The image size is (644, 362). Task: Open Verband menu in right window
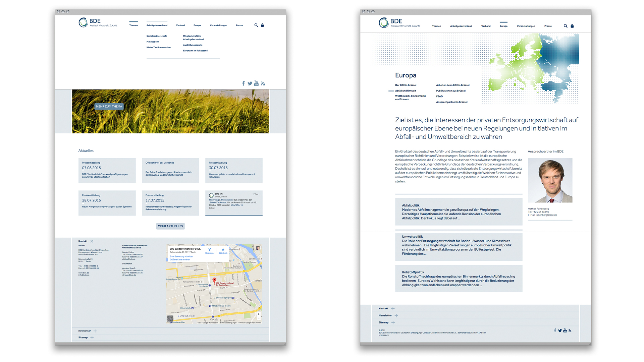[x=486, y=26]
